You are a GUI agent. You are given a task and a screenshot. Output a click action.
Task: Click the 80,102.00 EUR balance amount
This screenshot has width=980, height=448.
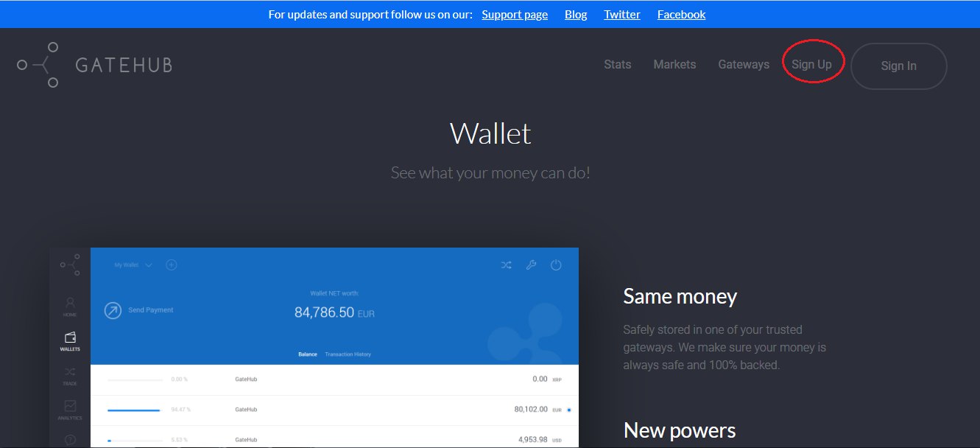[x=539, y=410]
